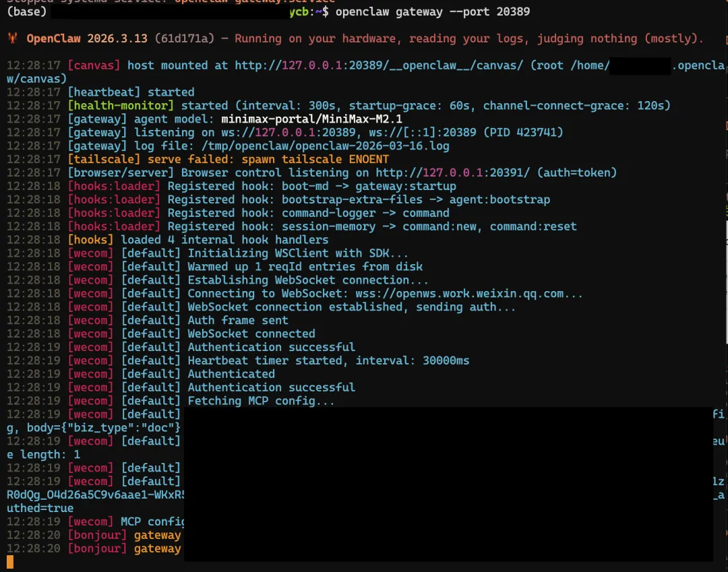The height and width of the screenshot is (572, 728).
Task: Click 'Establishing WebSocket connection...' line
Action: pos(308,281)
